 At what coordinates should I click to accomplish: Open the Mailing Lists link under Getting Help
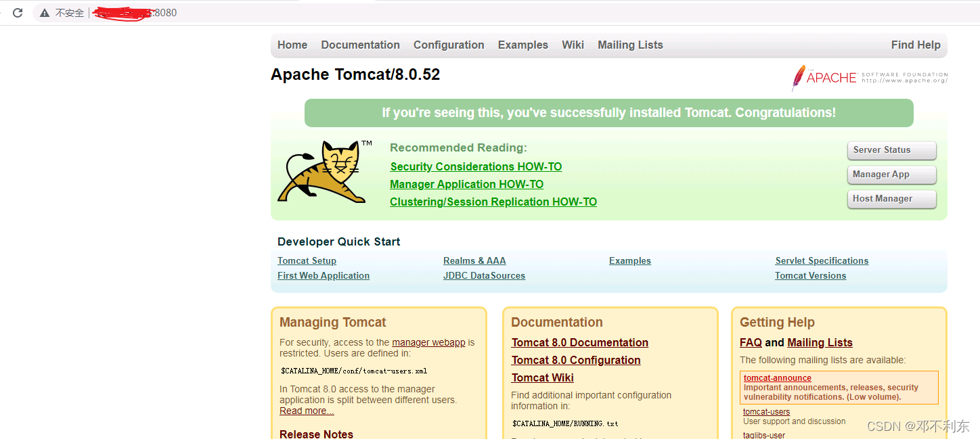pyautogui.click(x=820, y=343)
